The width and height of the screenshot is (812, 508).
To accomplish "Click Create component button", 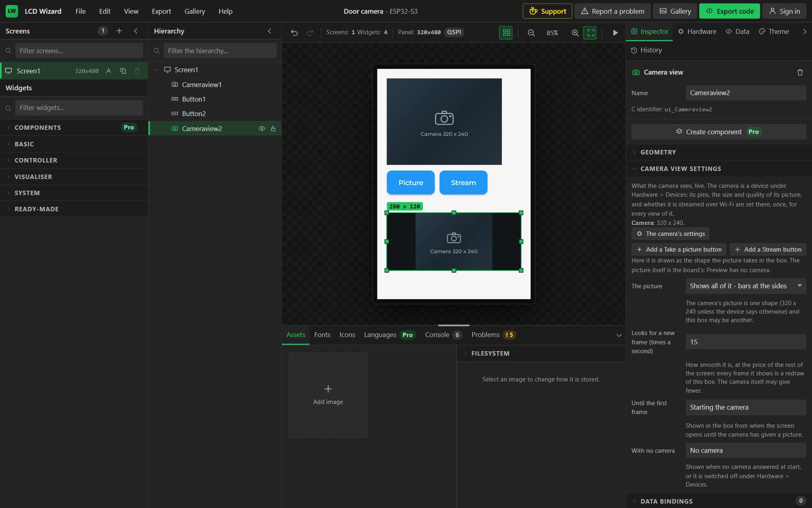I will 719,132.
